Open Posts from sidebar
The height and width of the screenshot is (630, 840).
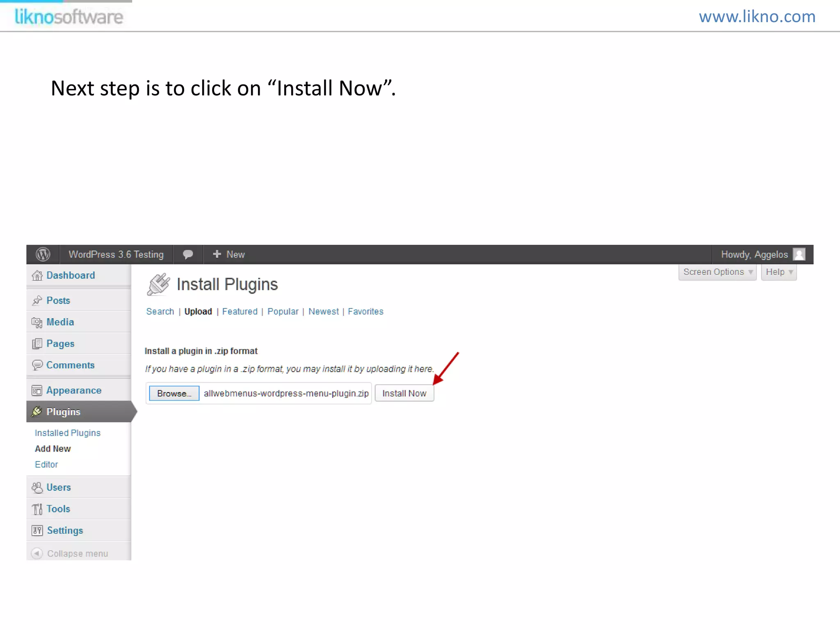point(58,300)
